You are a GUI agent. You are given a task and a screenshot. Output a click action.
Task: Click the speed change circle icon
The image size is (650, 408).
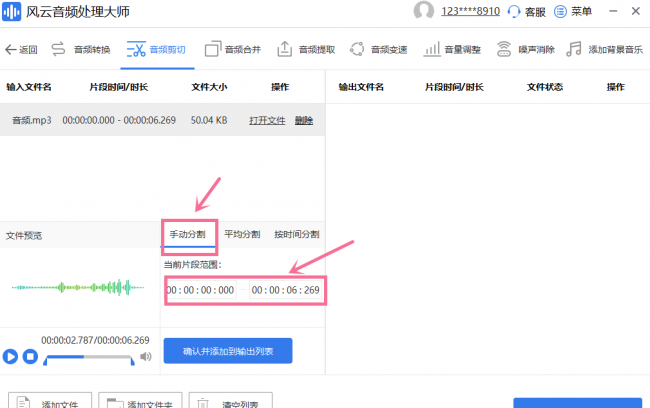[357, 49]
